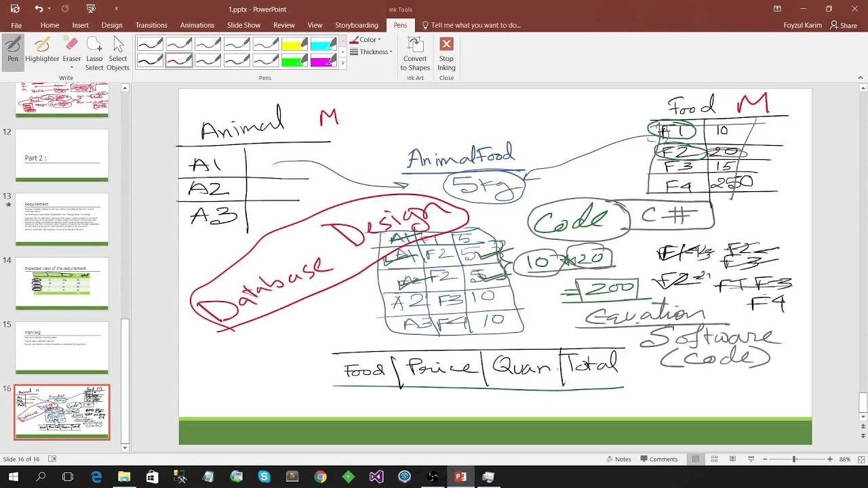The width and height of the screenshot is (868, 488).
Task: Open Visual Studio from the taskbar
Action: point(376,477)
